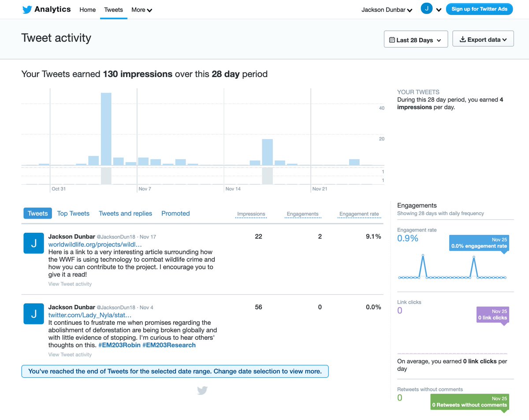
Task: Open the round J profile avatar in header
Action: point(426,8)
